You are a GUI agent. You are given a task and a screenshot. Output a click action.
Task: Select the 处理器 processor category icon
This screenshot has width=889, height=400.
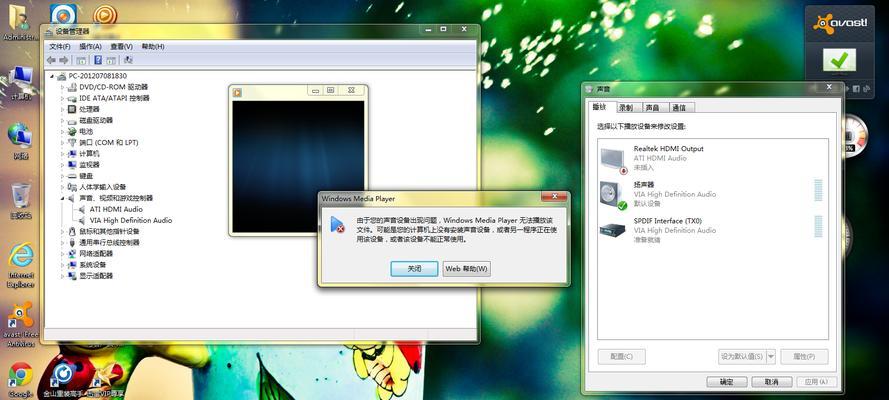tap(72, 109)
